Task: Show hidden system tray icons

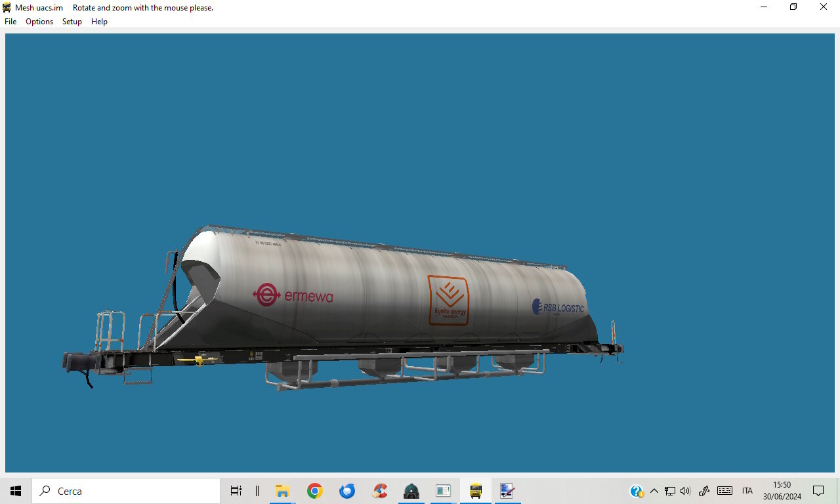Action: click(654, 491)
